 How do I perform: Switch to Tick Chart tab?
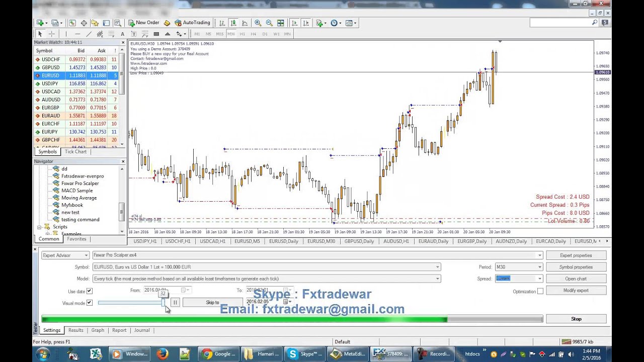[75, 152]
